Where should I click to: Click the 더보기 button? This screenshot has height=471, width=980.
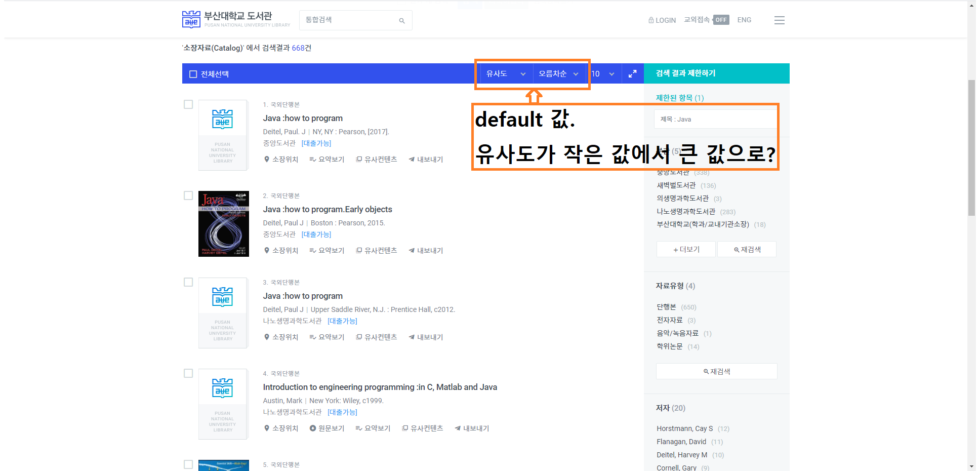click(686, 250)
